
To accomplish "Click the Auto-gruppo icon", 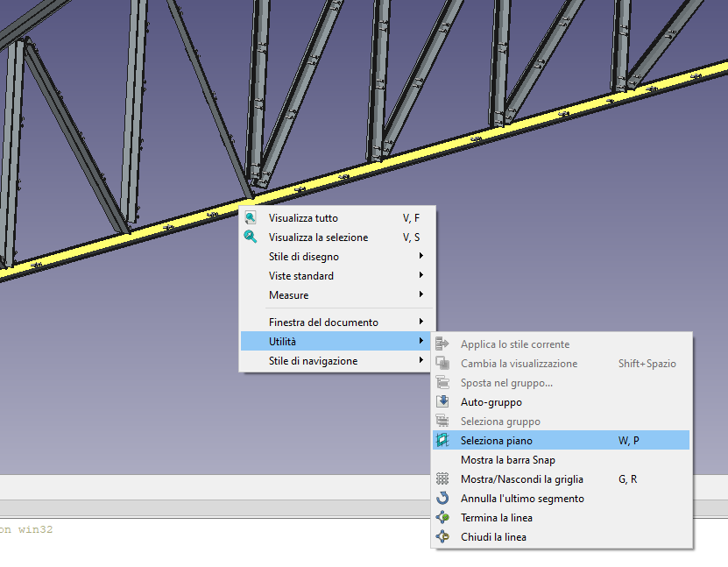I will (x=442, y=401).
